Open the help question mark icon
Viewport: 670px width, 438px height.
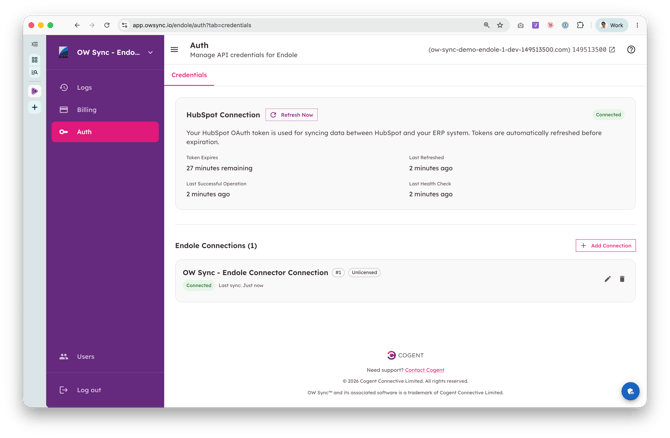[x=631, y=50]
